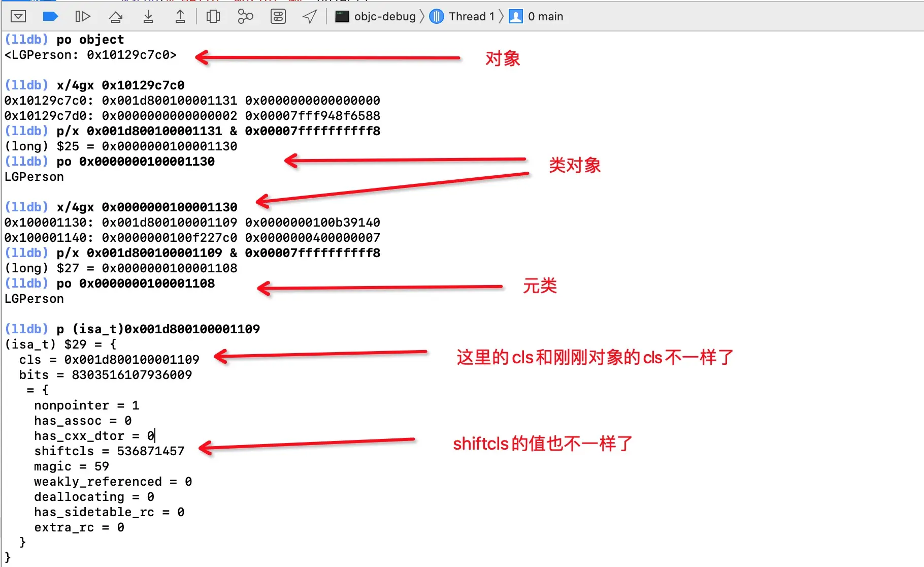The height and width of the screenshot is (567, 924).
Task: Click the simulate location arrow icon
Action: 310,17
